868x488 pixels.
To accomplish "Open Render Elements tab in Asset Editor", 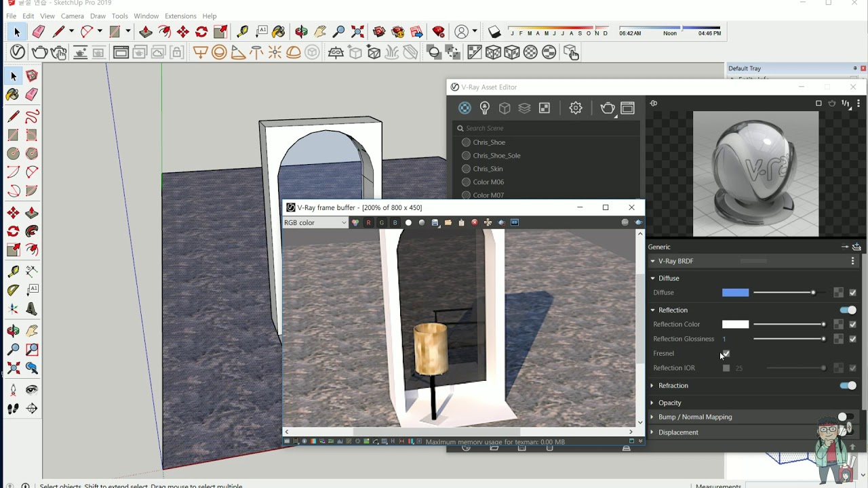I will tap(524, 108).
